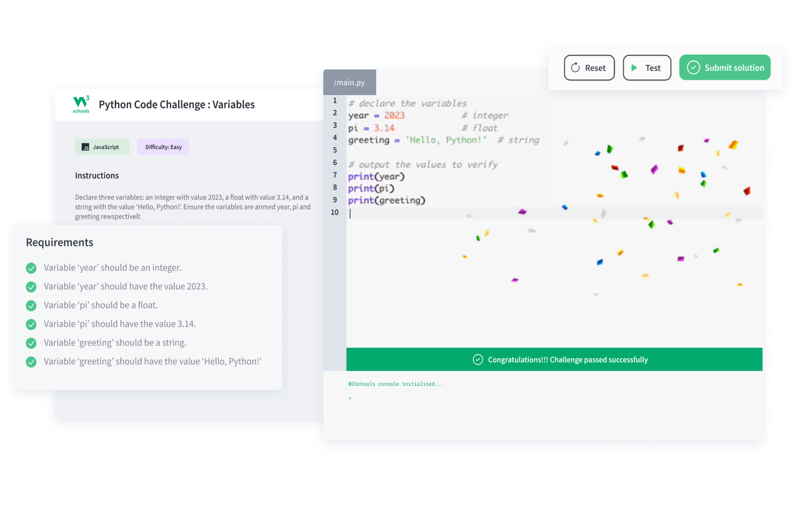Click the JS icon in JavaScript badge
797x532 pixels.
coord(86,147)
